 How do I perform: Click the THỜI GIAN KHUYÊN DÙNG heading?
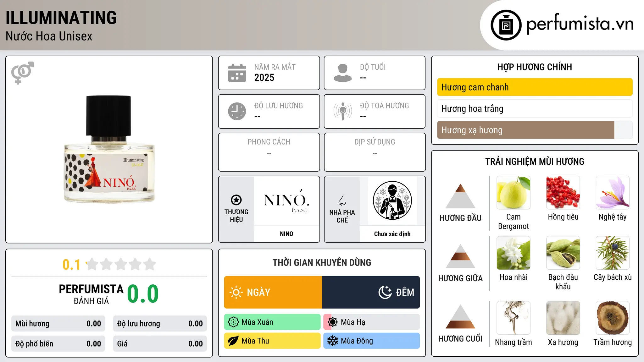click(x=322, y=262)
